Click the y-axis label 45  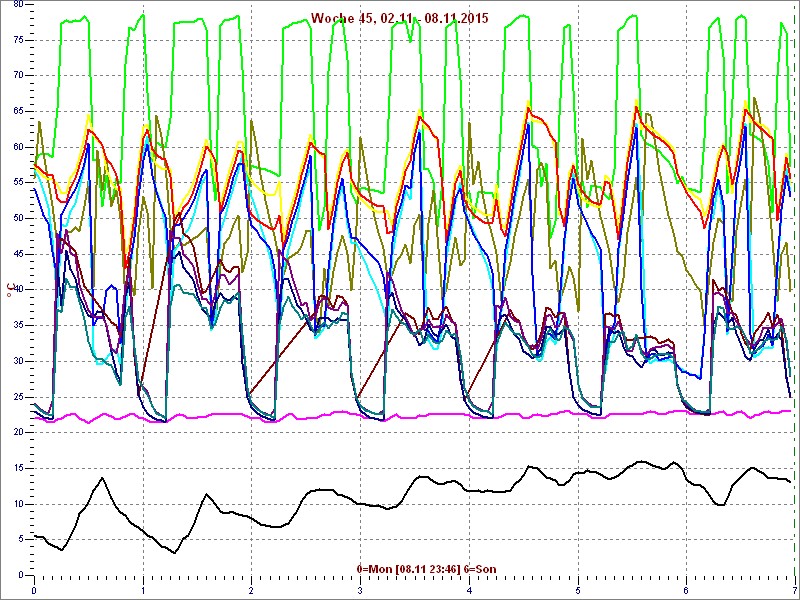click(17, 254)
